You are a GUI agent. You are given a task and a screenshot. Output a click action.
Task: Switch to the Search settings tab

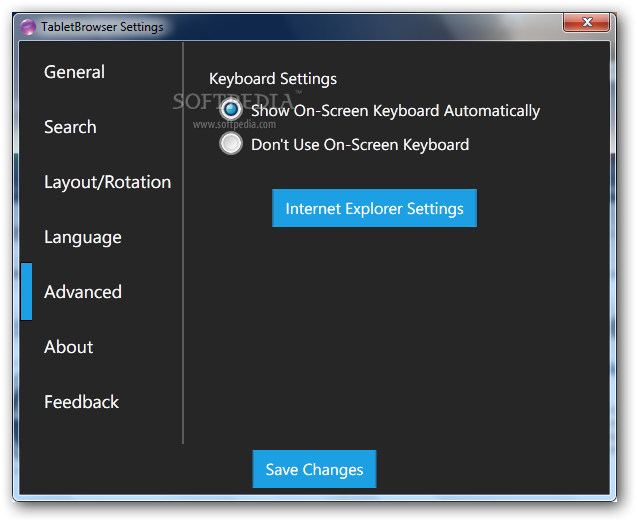[70, 127]
